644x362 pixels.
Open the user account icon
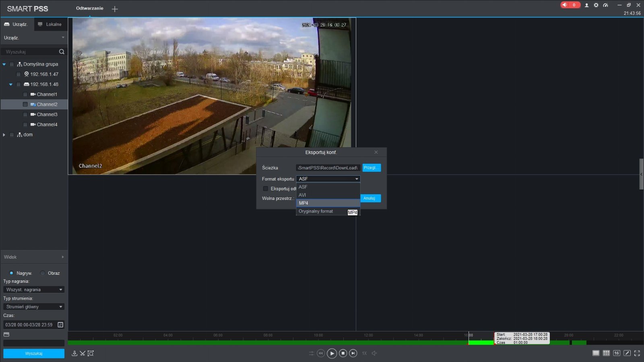click(x=586, y=5)
